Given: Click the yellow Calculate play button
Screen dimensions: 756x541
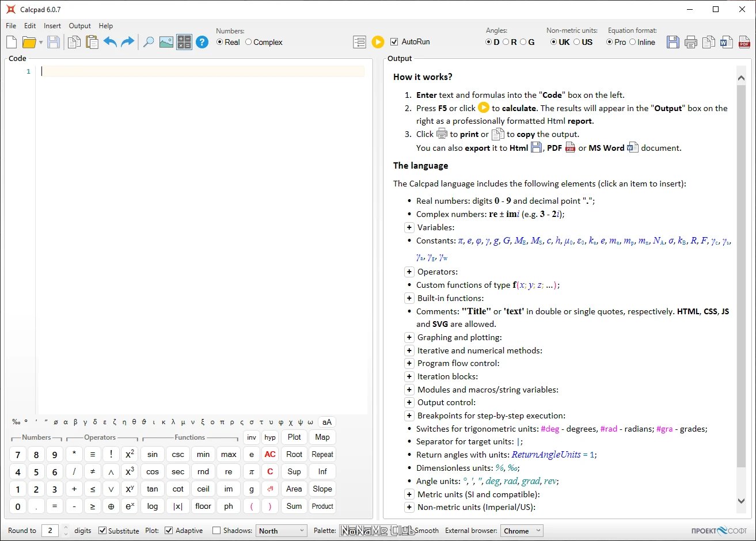Looking at the screenshot, I should [377, 42].
